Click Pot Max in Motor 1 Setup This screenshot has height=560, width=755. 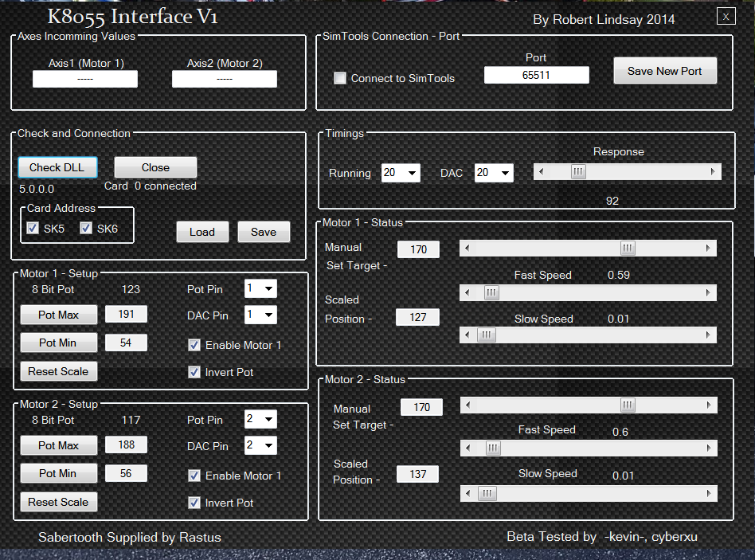coord(58,315)
